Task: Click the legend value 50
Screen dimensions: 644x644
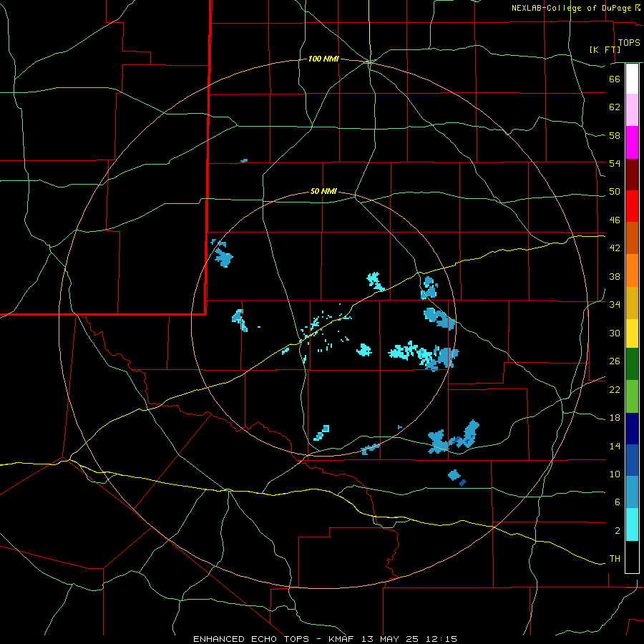Action: tap(615, 192)
